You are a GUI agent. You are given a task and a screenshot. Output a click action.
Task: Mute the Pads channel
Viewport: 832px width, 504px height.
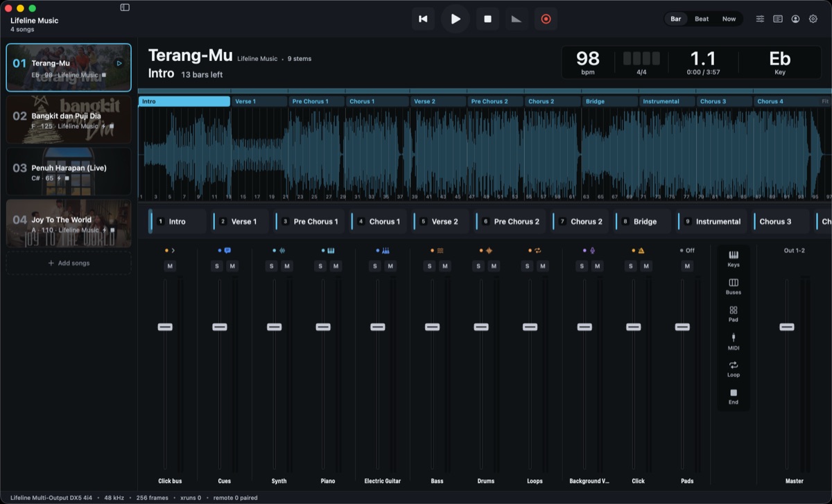click(687, 266)
